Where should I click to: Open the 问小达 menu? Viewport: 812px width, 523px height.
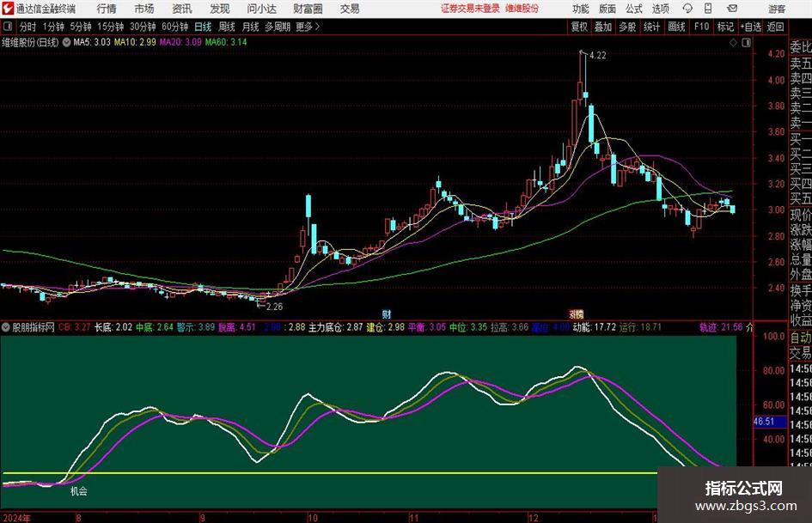(261, 9)
